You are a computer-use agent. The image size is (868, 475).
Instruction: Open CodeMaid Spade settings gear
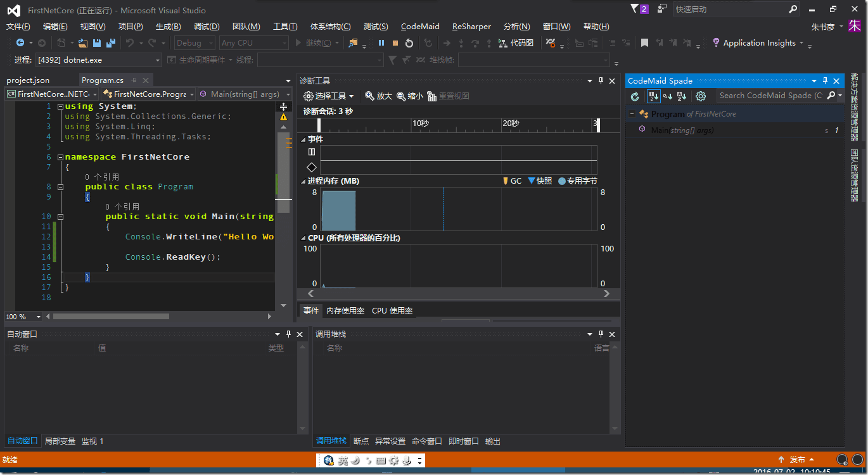pos(699,96)
